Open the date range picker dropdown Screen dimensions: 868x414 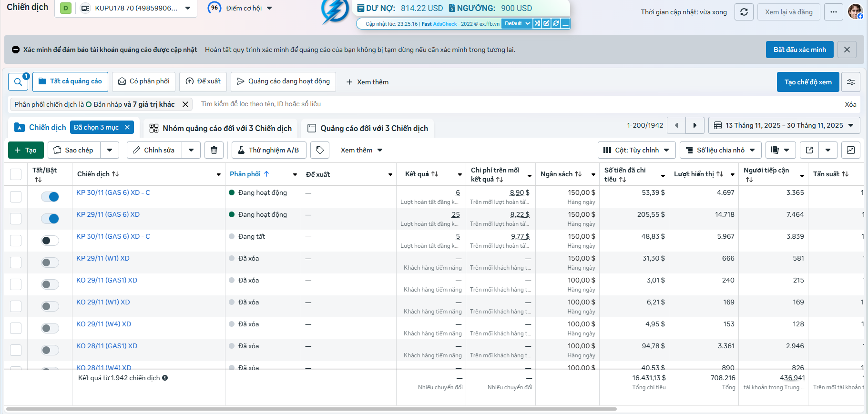(784, 125)
